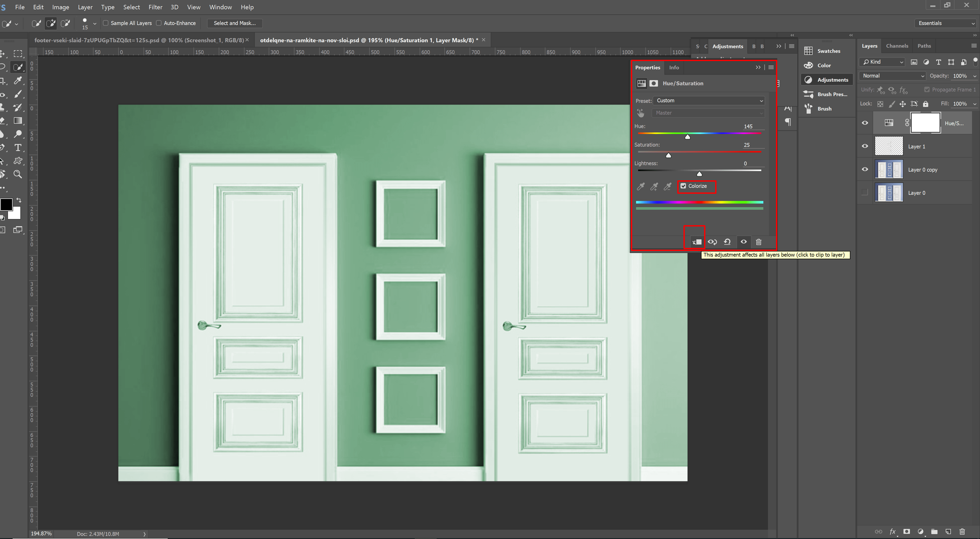
Task: Open the brush size picker dropdown
Action: [95, 24]
